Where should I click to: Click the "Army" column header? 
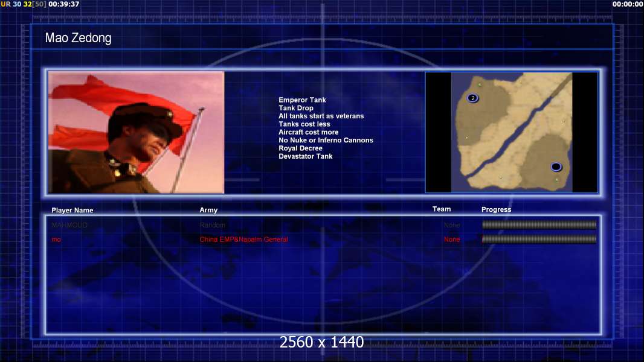[208, 210]
